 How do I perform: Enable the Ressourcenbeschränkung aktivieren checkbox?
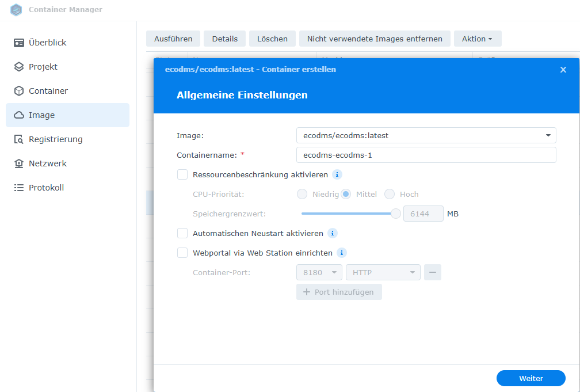coord(182,174)
